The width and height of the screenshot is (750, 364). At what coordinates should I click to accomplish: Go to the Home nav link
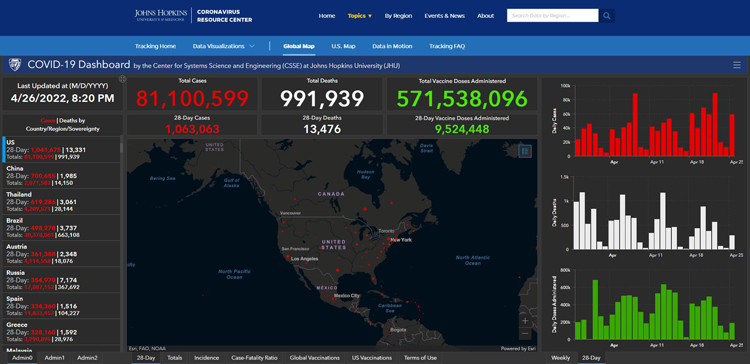click(x=327, y=16)
